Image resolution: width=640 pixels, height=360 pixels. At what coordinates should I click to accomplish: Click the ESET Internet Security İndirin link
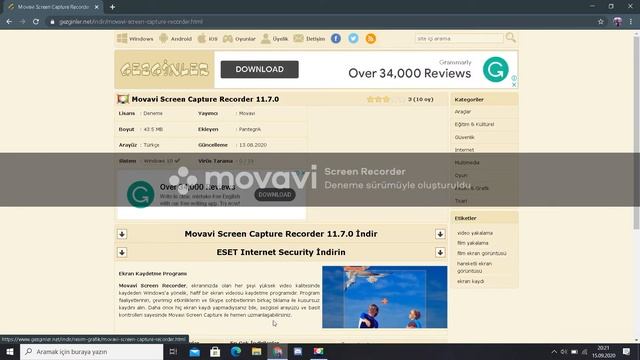[x=281, y=252]
